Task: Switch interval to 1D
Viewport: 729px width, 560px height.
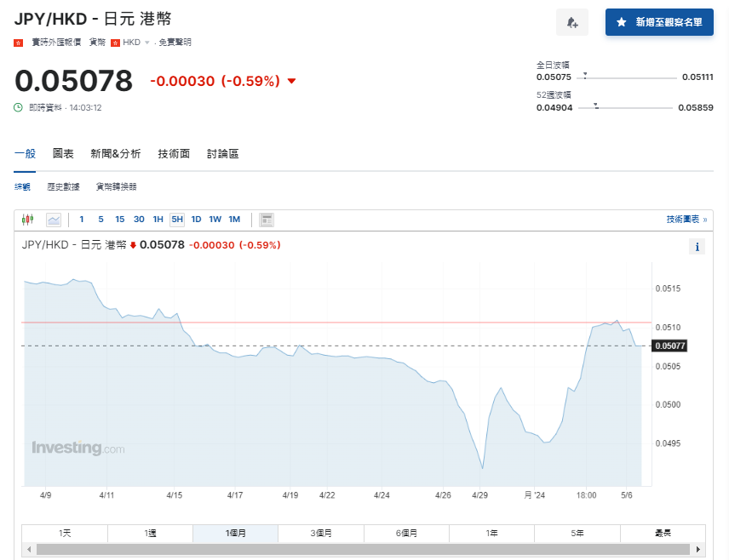Action: click(195, 219)
